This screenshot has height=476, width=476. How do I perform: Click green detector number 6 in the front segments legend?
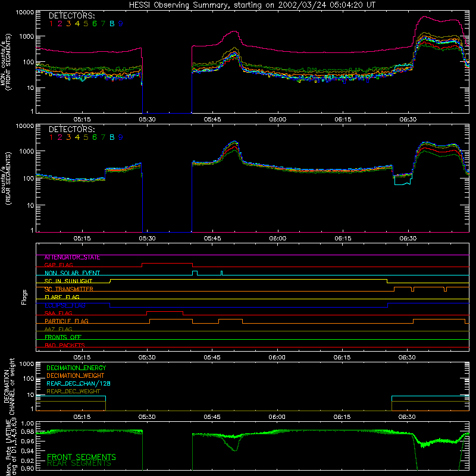(95, 24)
